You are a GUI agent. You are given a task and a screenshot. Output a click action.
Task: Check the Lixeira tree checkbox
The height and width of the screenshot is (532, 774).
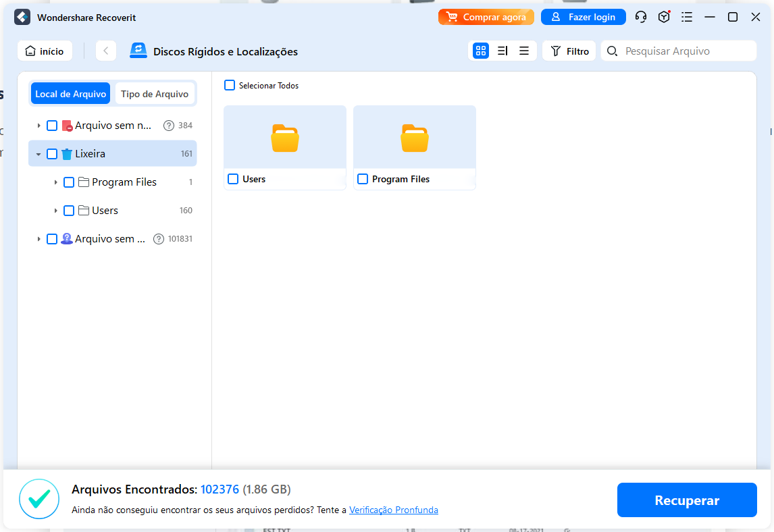[x=52, y=154]
